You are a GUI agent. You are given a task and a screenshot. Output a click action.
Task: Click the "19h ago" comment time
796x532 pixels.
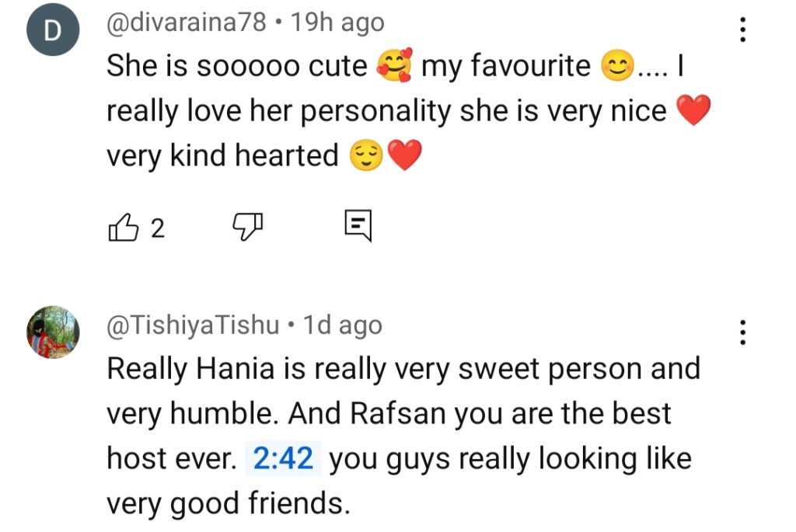[337, 23]
